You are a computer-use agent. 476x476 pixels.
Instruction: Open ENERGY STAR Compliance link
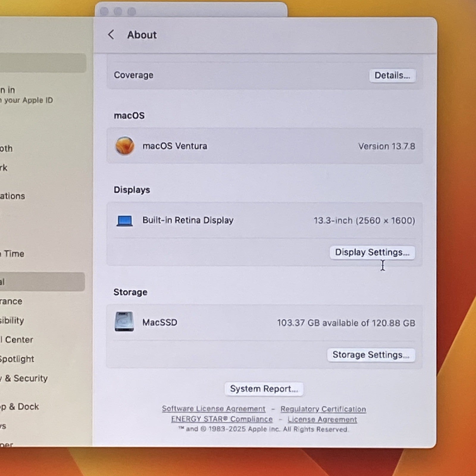tap(222, 419)
